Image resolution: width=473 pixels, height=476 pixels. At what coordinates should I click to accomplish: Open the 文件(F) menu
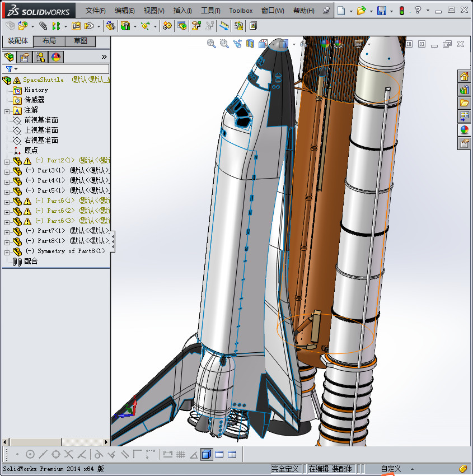pyautogui.click(x=95, y=11)
